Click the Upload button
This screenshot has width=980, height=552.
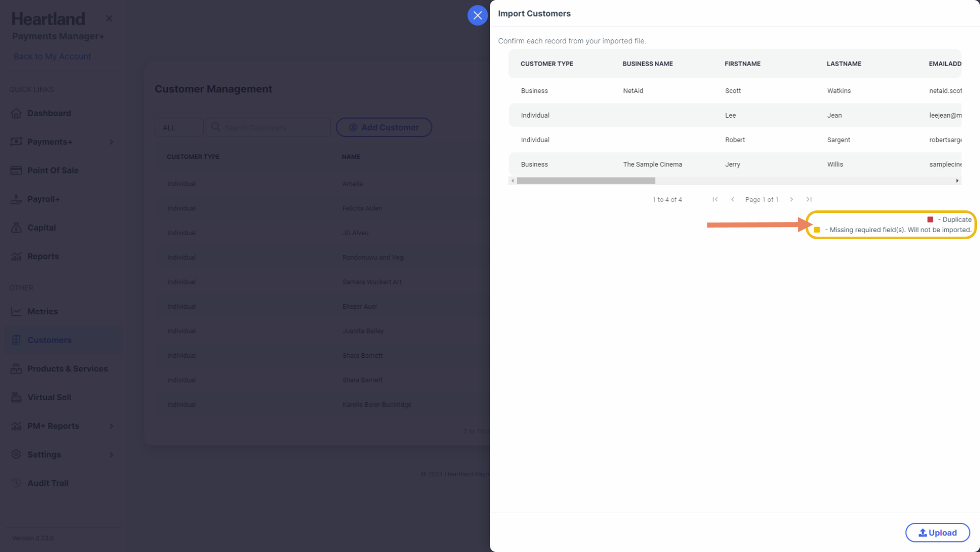937,532
